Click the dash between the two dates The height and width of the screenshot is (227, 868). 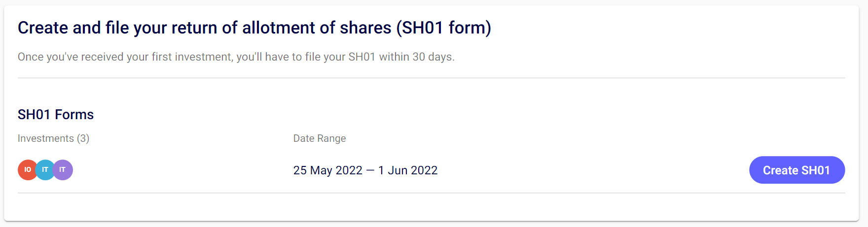tap(370, 170)
